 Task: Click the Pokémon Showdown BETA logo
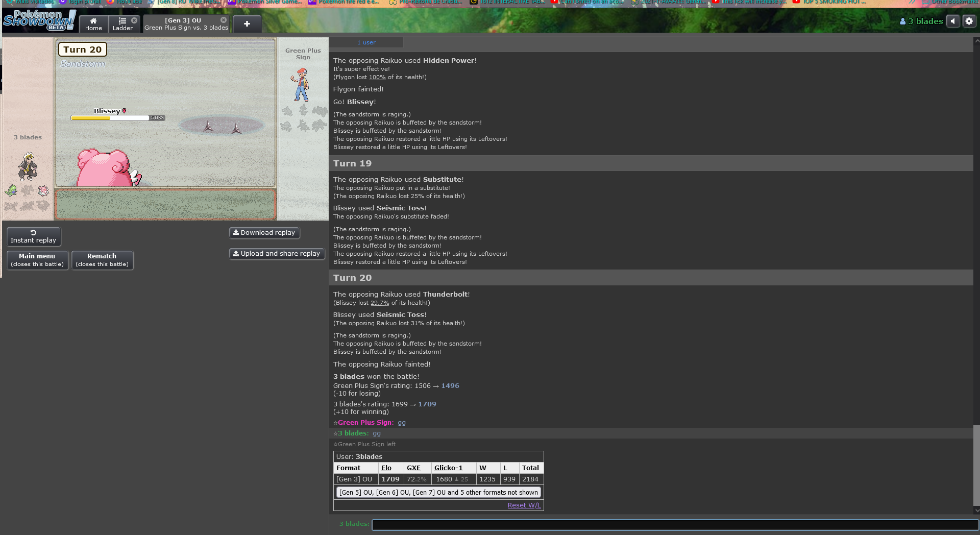coord(39,20)
